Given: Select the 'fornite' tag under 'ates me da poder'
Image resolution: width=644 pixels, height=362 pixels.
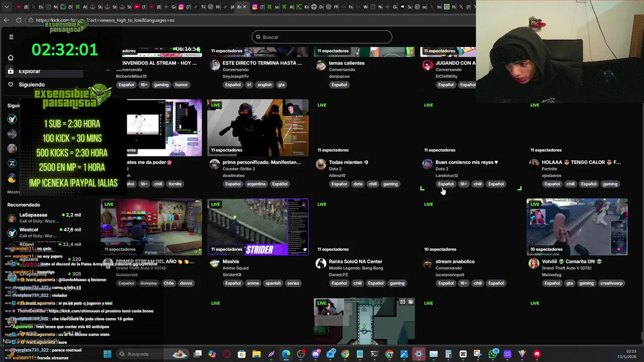Looking at the screenshot, I should pos(175,184).
